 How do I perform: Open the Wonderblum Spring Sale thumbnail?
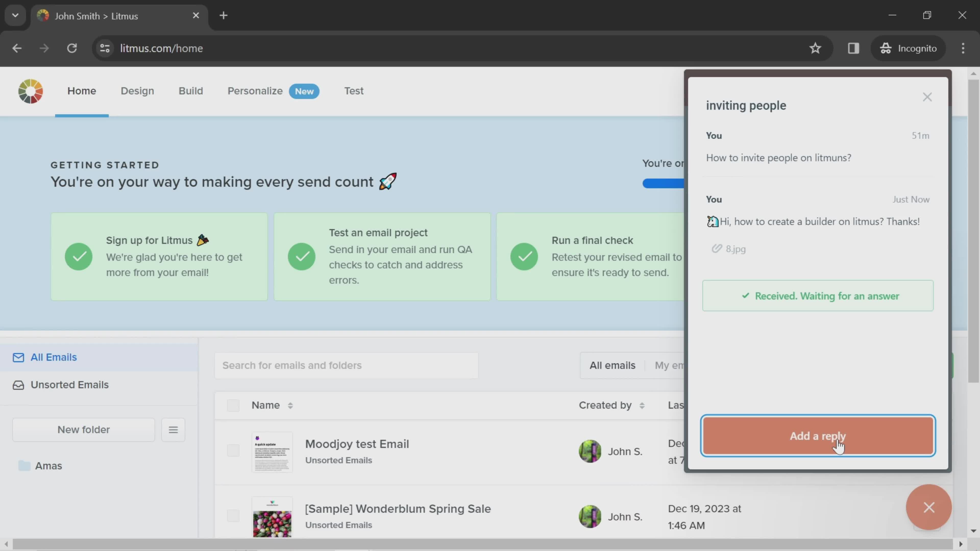point(272,517)
